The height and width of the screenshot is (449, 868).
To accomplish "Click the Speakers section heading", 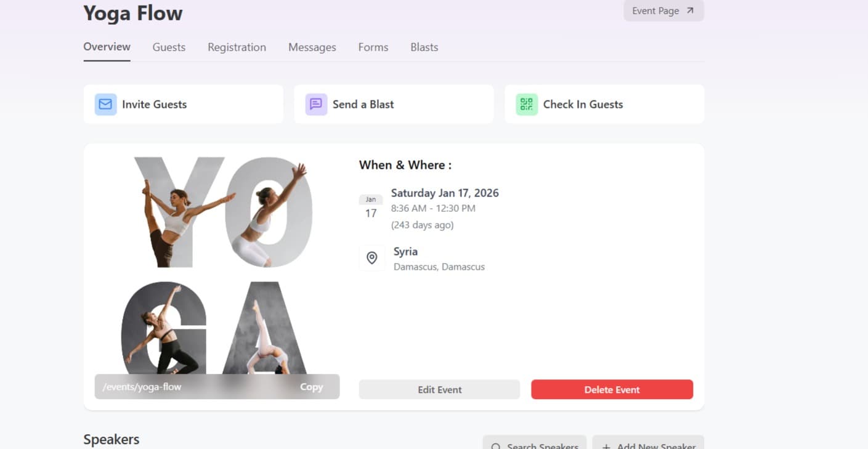I will click(x=112, y=439).
